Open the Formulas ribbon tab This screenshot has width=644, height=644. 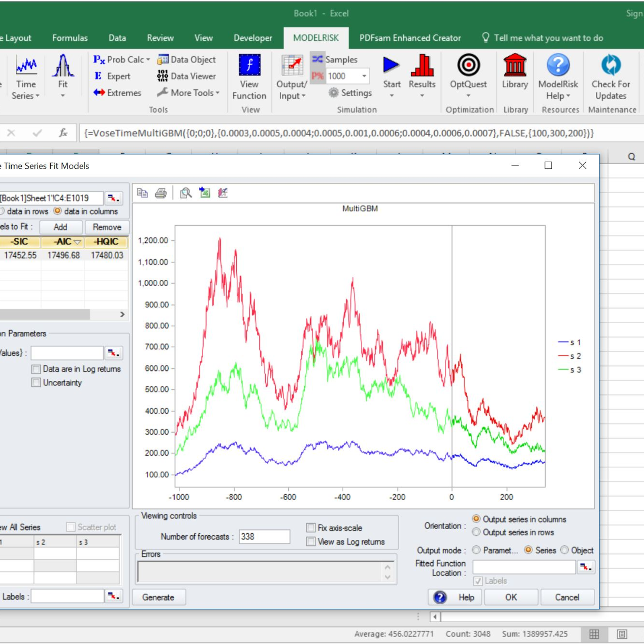70,38
